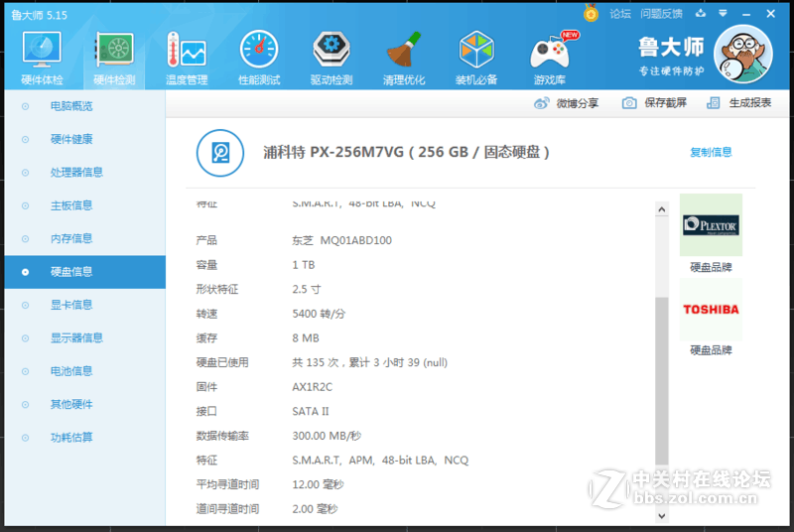Click scrollbar up arrow
The width and height of the screenshot is (794, 532).
pyautogui.click(x=661, y=209)
